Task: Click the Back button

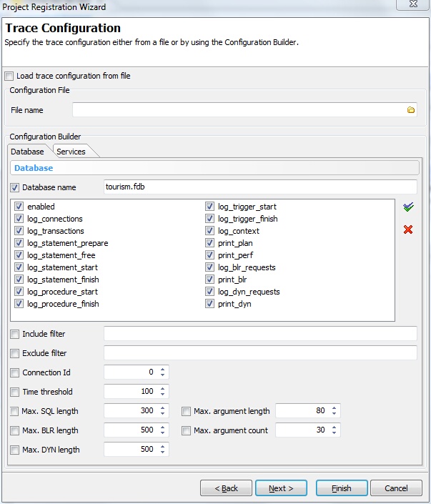Action: coord(226,488)
